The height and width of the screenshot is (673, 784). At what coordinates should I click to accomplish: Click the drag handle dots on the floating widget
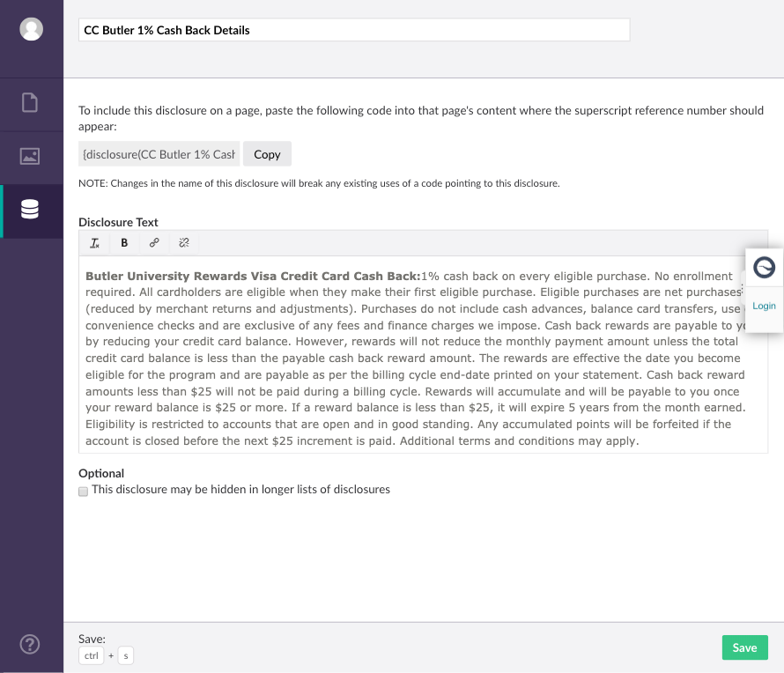coord(743,288)
